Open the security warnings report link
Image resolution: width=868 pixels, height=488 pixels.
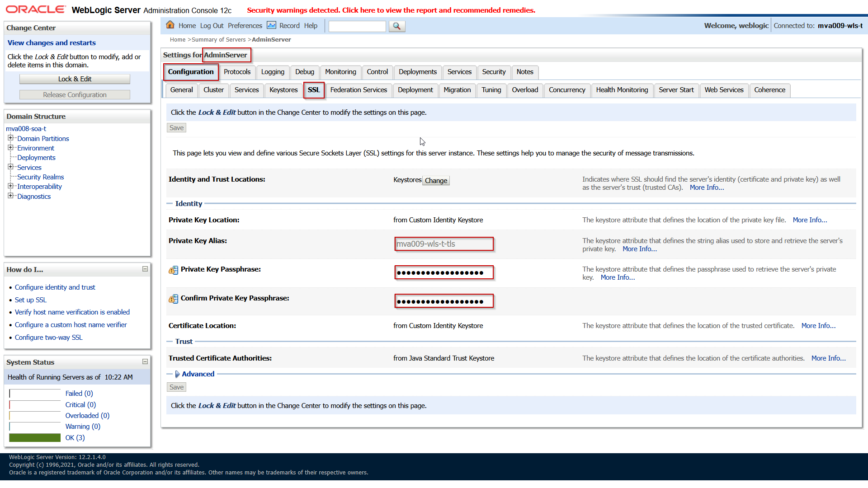(391, 10)
